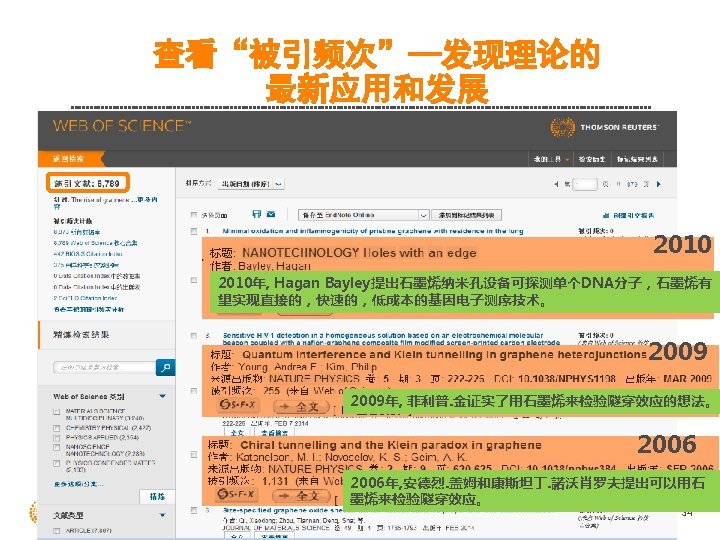This screenshot has height=540, width=720.
Task: Click the orange return-to-search tab
Action: (70, 159)
